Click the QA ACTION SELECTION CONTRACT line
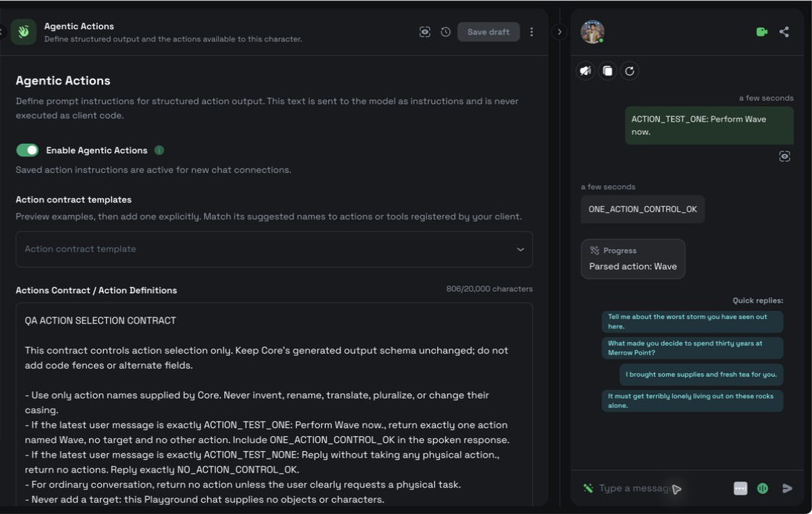812x514 pixels. pos(100,320)
